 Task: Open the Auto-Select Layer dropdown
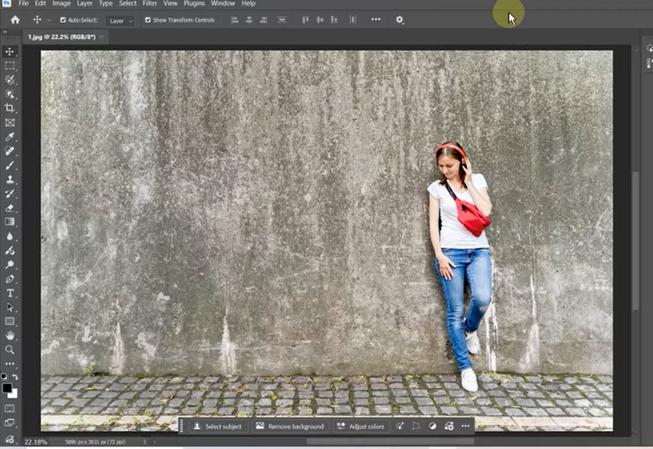point(120,20)
